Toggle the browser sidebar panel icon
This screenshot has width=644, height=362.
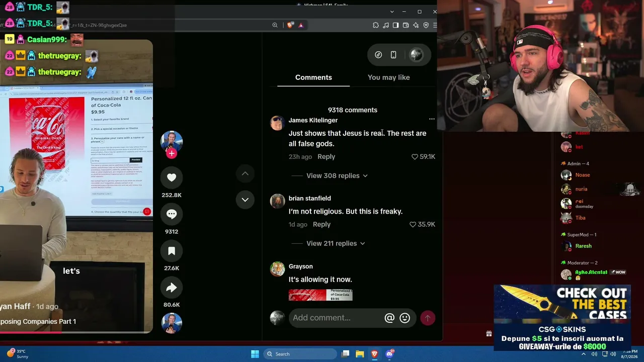(x=396, y=25)
